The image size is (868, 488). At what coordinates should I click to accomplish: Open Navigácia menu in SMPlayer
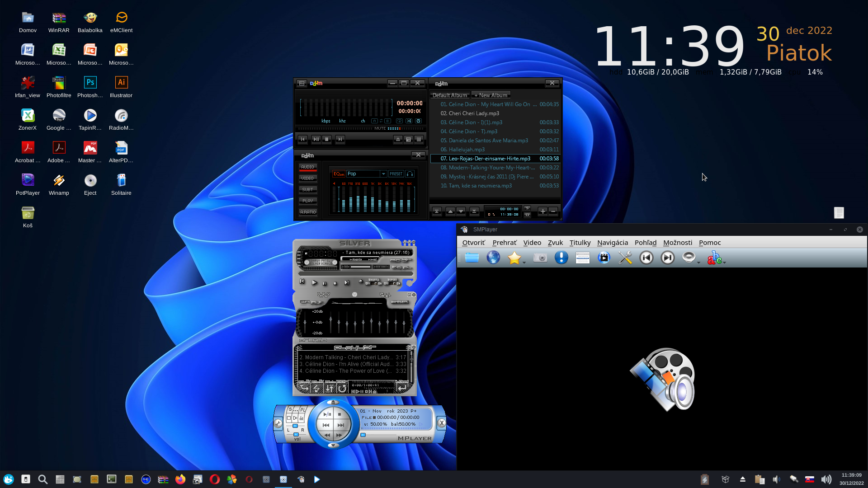click(612, 243)
